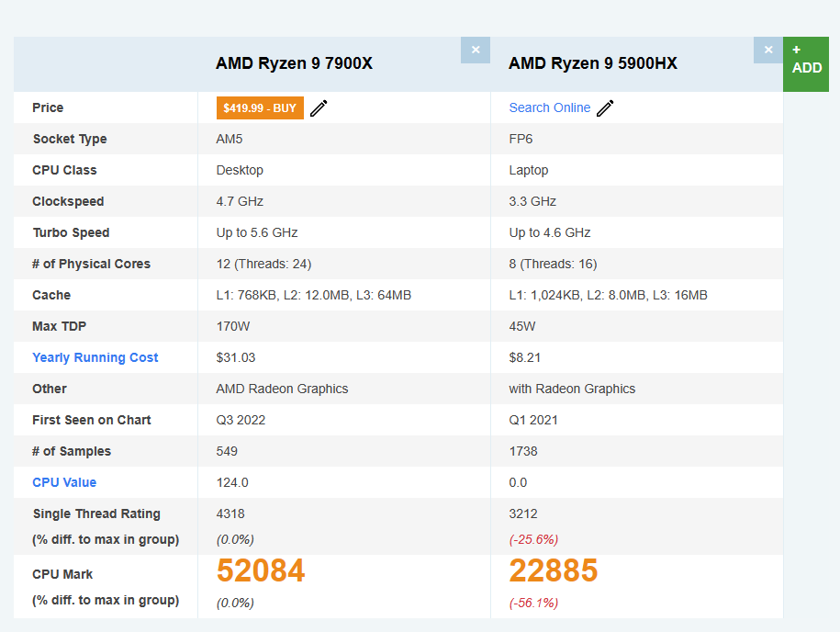Viewport: 840px width, 632px height.
Task: Select the CPU Mark row label
Action: point(62,574)
